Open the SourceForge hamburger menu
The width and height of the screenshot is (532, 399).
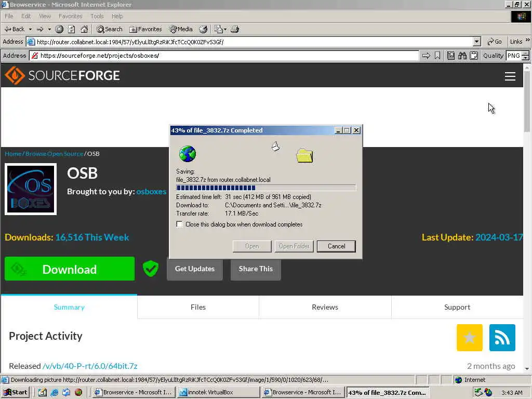pos(510,76)
